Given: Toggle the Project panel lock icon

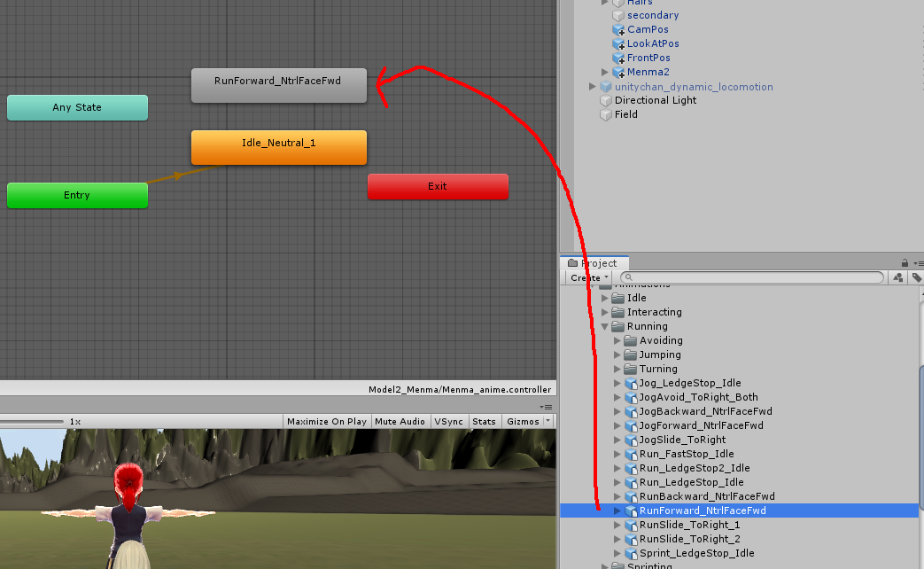Looking at the screenshot, I should coord(905,263).
